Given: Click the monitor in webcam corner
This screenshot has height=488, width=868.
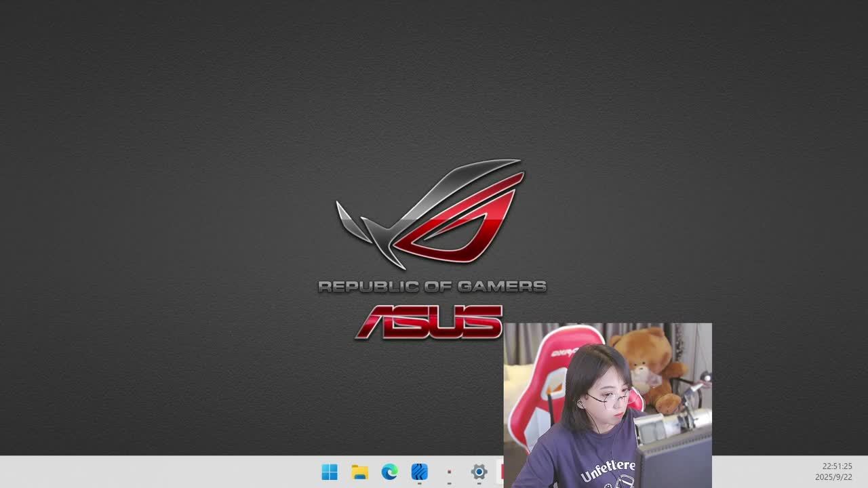Looking at the screenshot, I should coord(675,461).
